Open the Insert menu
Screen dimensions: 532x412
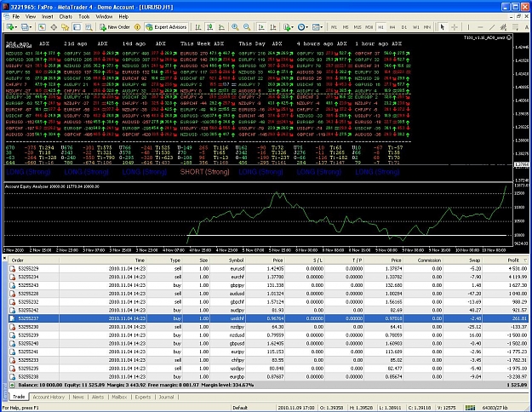(x=47, y=17)
